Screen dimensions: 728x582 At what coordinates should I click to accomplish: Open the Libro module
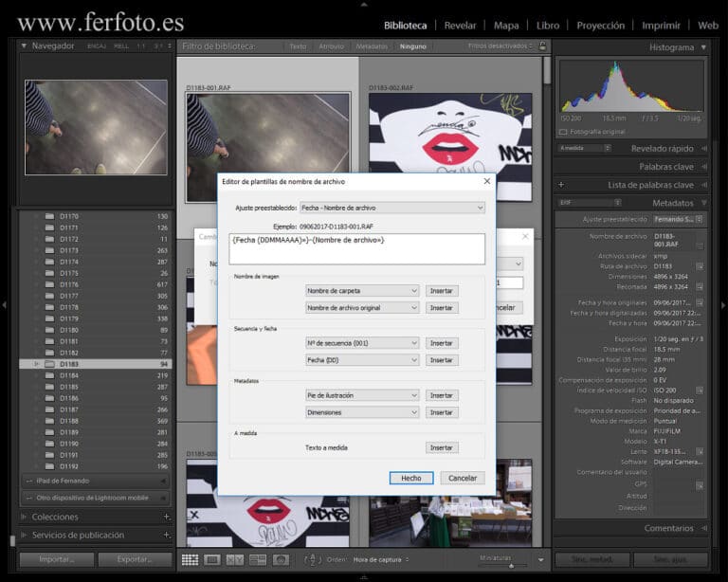coord(548,26)
